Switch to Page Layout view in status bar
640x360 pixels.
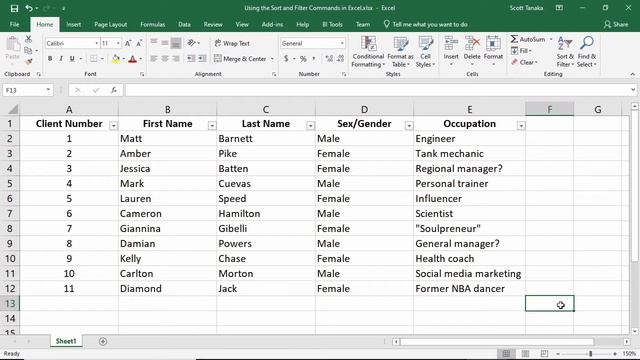[525, 353]
